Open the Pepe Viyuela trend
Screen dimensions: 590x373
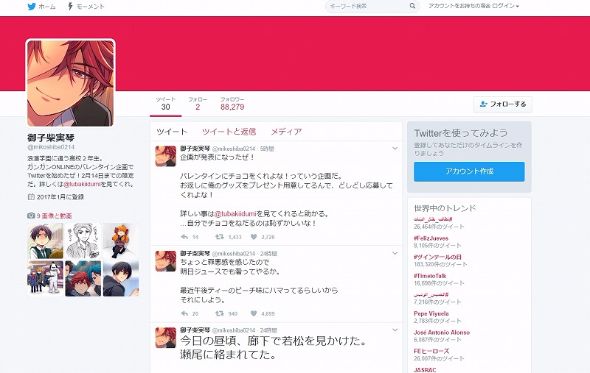pos(431,314)
